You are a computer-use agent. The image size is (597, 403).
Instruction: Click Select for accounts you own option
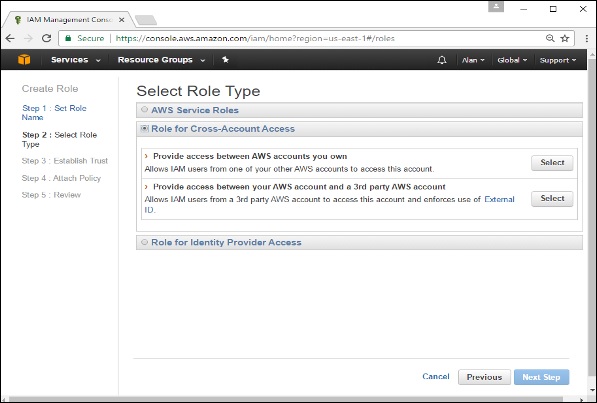[552, 163]
